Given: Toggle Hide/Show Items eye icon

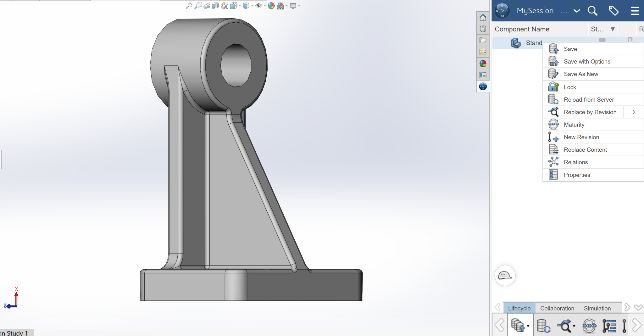Looking at the screenshot, I should tap(258, 6).
